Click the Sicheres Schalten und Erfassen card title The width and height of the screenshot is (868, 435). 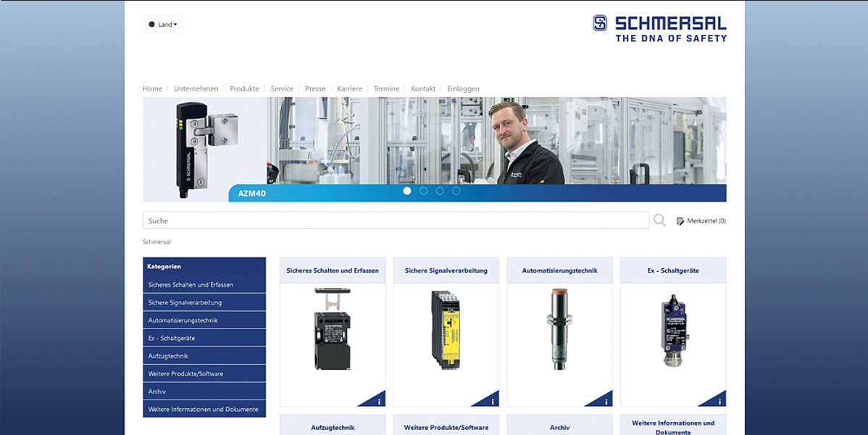tap(333, 270)
